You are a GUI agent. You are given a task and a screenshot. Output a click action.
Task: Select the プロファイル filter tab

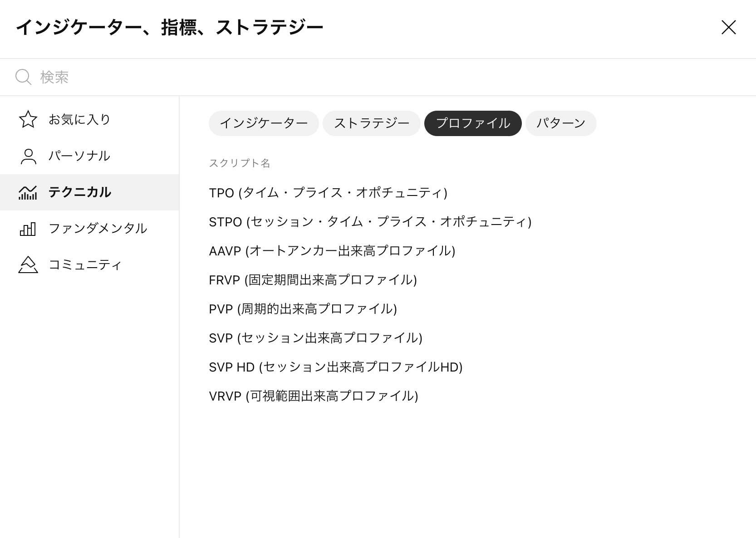coord(473,123)
